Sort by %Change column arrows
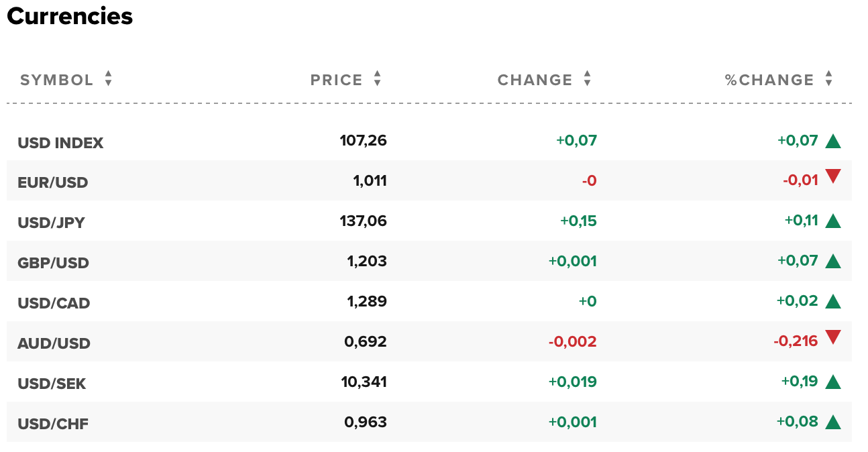 click(828, 79)
